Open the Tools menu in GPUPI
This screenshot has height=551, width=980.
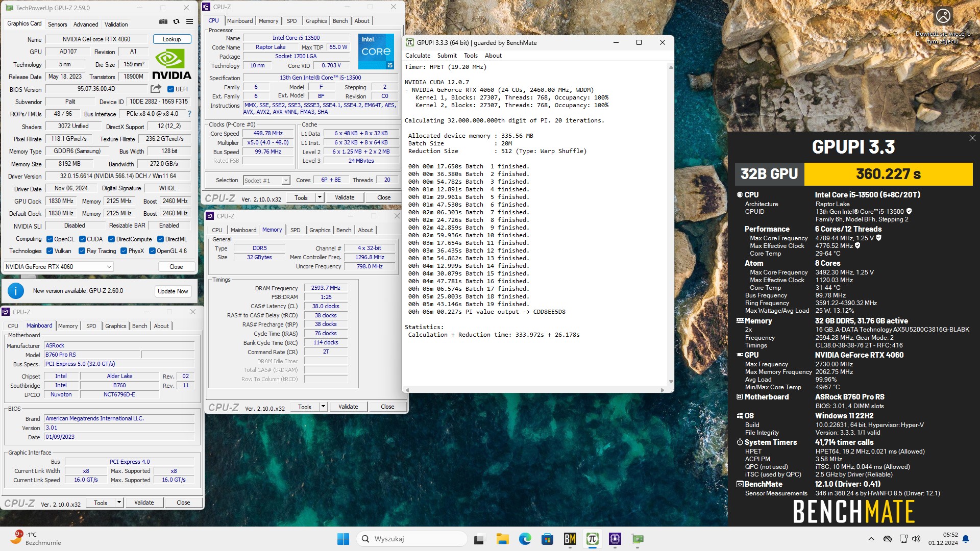tap(471, 56)
